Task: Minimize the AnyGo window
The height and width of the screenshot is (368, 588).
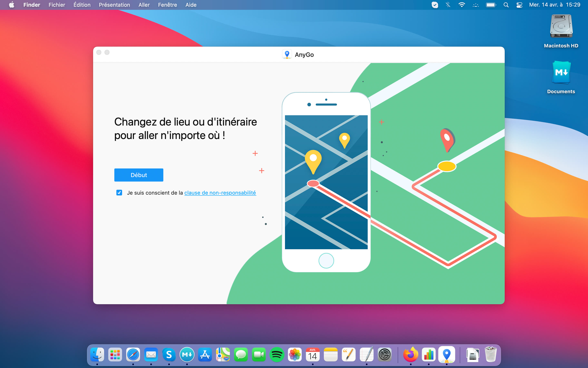Action: pos(107,52)
